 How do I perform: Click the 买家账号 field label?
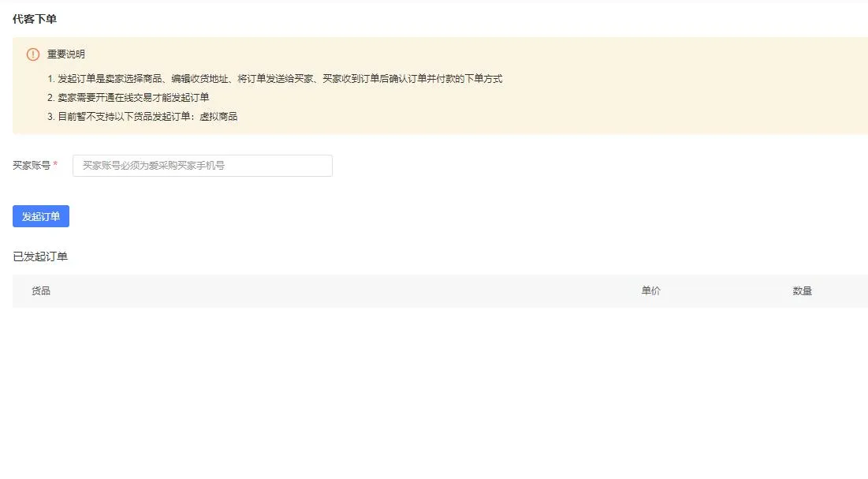[x=32, y=165]
